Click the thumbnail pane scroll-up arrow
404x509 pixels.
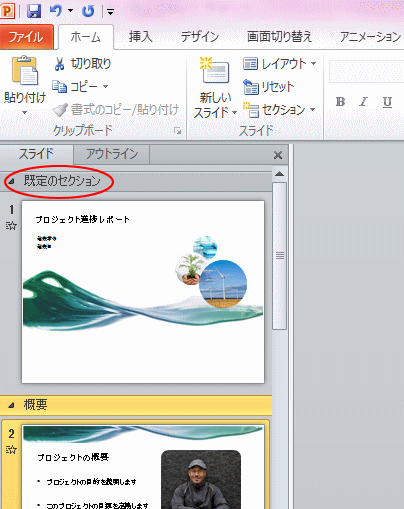coord(279,174)
